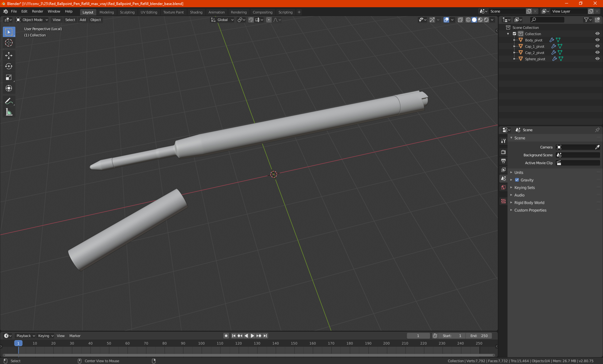This screenshot has width=603, height=364.
Task: Open the Tool properties tab
Action: (x=503, y=141)
